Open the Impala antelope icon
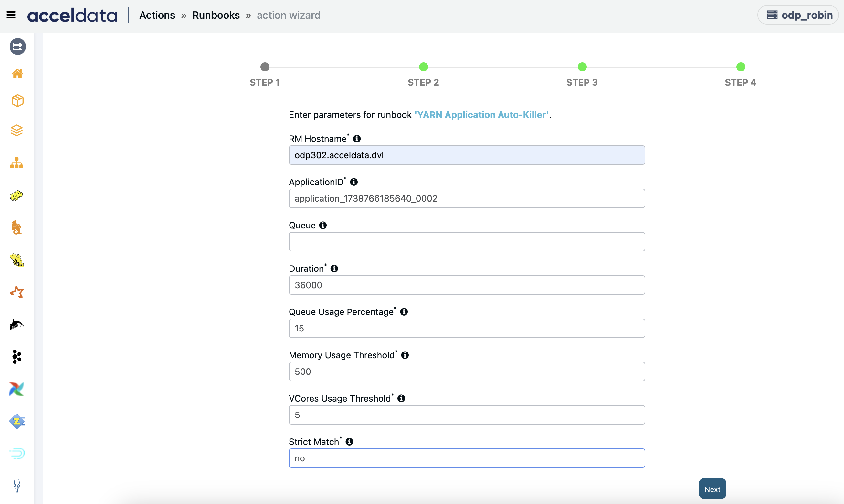 point(17,486)
